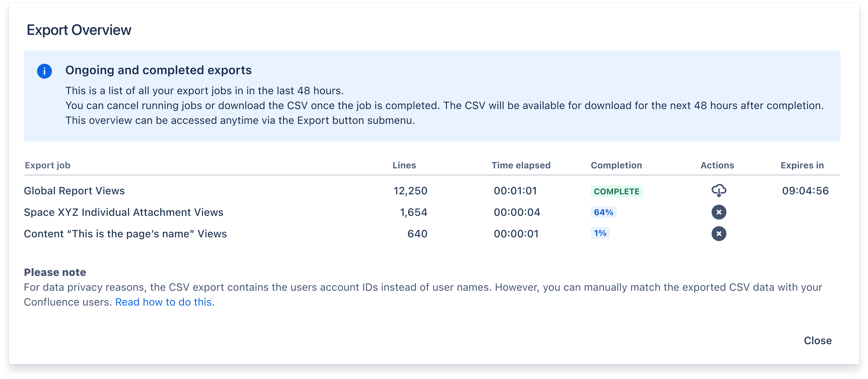
Task: Select the Time elapsed column header
Action: click(x=521, y=165)
